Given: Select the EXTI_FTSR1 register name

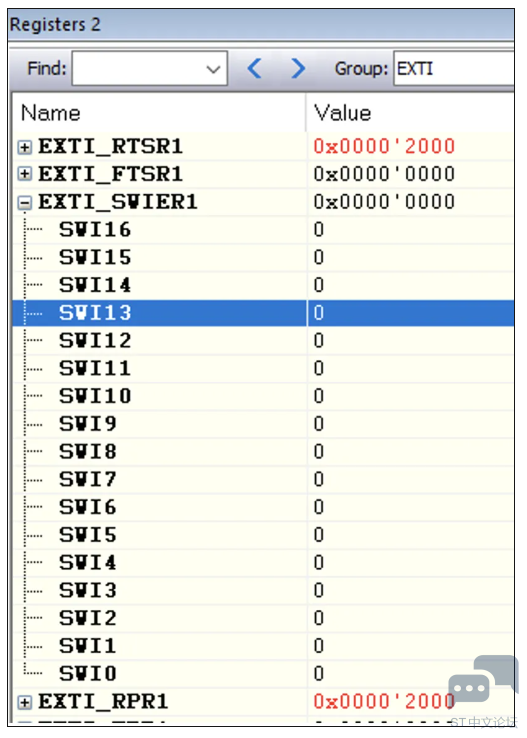Looking at the screenshot, I should coord(110,174).
